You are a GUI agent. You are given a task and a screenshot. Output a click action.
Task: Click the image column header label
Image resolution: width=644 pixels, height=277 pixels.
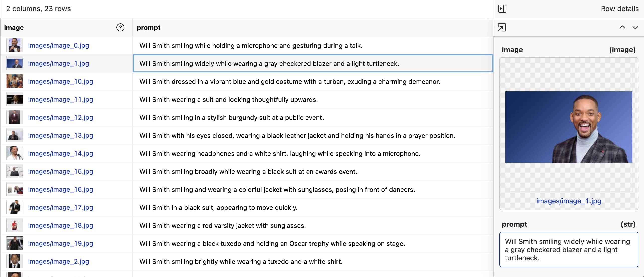pos(14,27)
